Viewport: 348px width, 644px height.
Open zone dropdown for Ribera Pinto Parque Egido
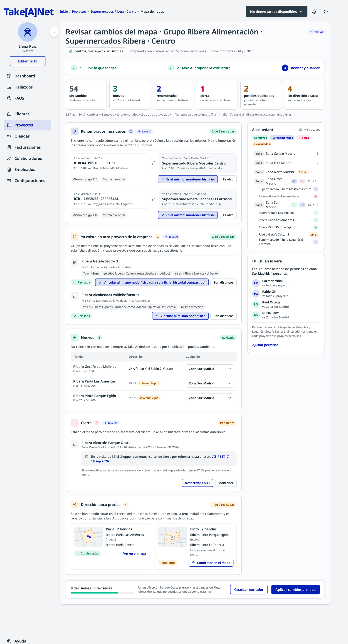(210, 398)
